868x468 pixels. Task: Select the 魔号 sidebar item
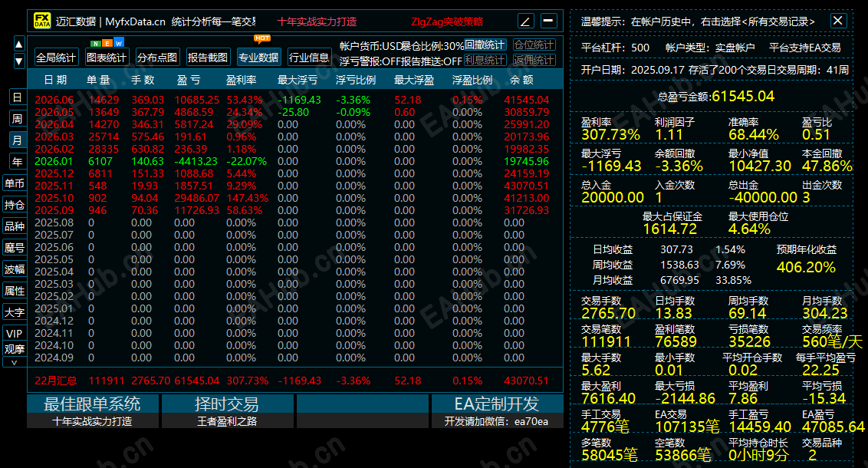15,248
